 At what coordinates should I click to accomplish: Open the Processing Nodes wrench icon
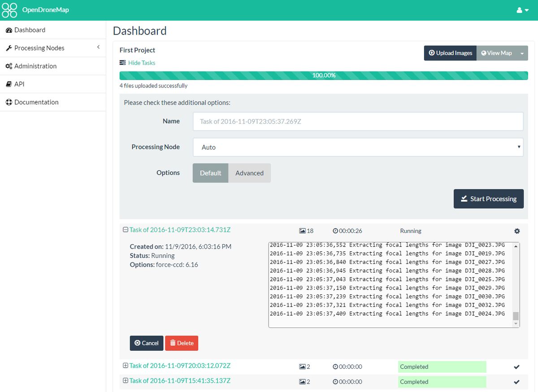coord(9,48)
